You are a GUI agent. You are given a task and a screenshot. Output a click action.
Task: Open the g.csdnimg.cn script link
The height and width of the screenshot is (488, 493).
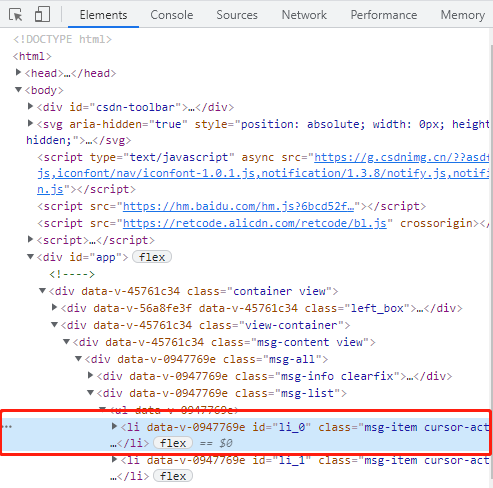(401, 157)
